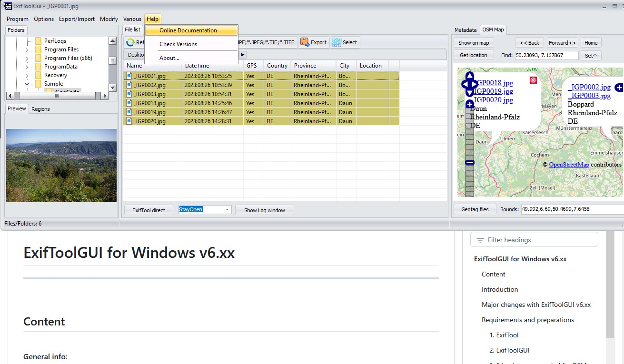This screenshot has height=364, width=624.
Task: Sort by the DateTime column header
Action: point(213,66)
